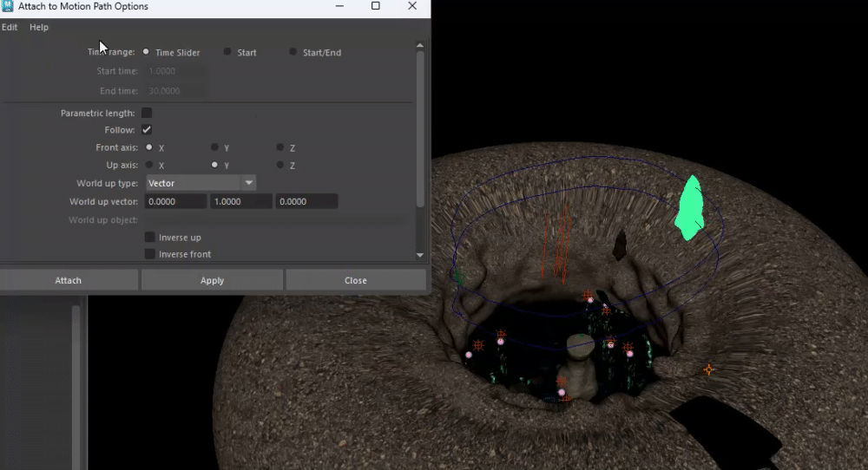Click the options scrollbar up arrow
Viewport: 868px width, 470px height.
pyautogui.click(x=419, y=45)
